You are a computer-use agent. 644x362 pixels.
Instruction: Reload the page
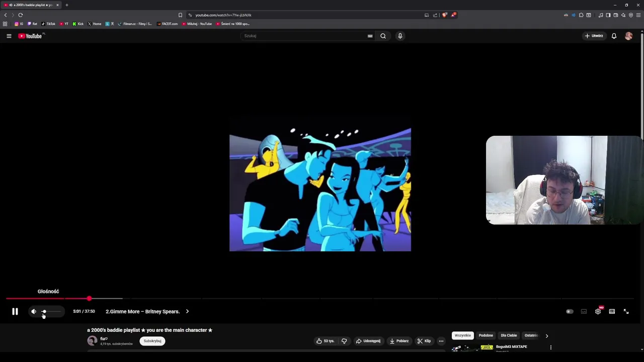21,15
